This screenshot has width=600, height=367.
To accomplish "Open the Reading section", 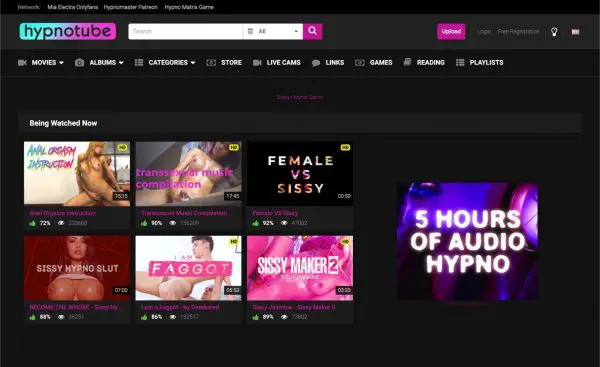I will point(431,62).
